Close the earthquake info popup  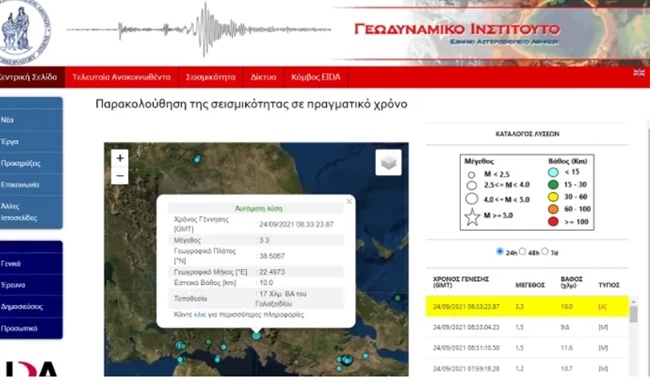(349, 201)
